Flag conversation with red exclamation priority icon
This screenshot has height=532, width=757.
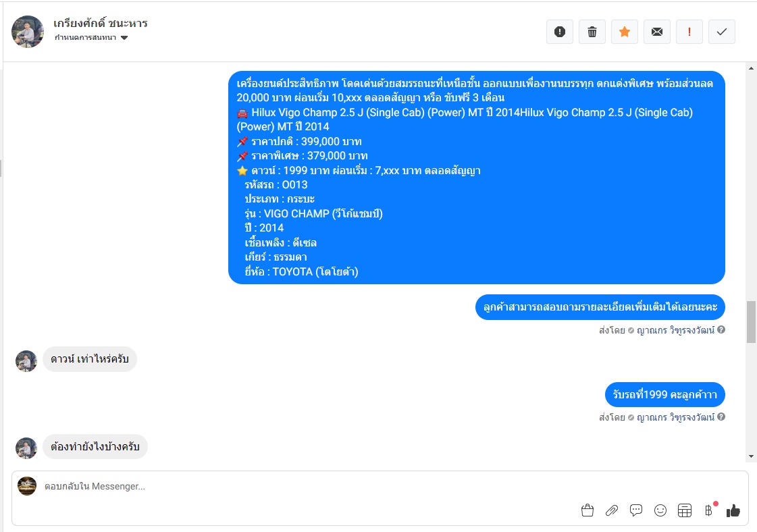click(689, 32)
